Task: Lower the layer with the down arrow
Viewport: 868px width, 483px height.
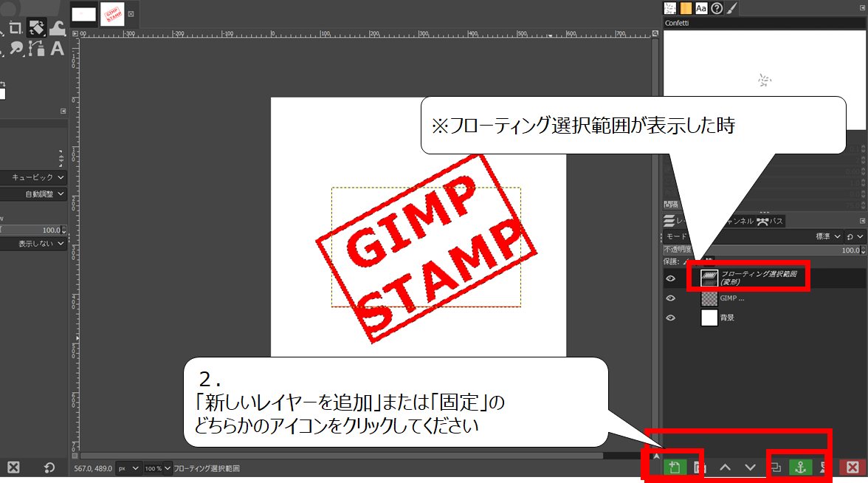Action: point(750,467)
